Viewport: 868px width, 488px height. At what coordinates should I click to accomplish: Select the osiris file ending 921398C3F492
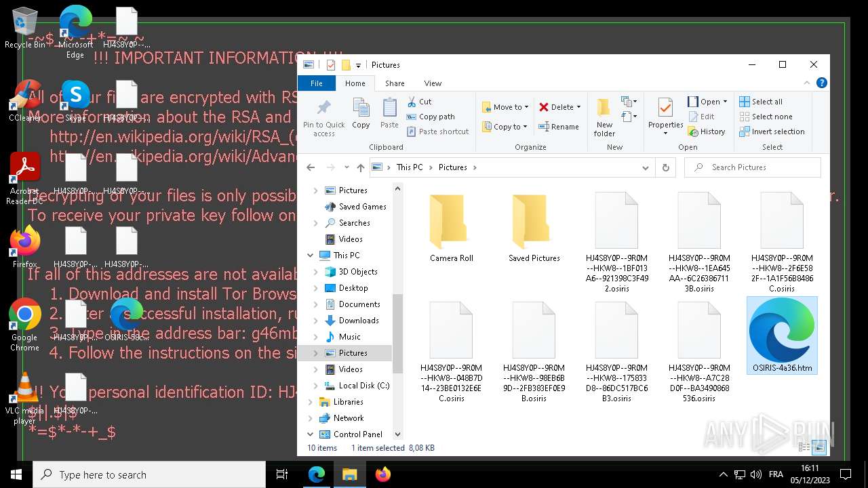(617, 242)
